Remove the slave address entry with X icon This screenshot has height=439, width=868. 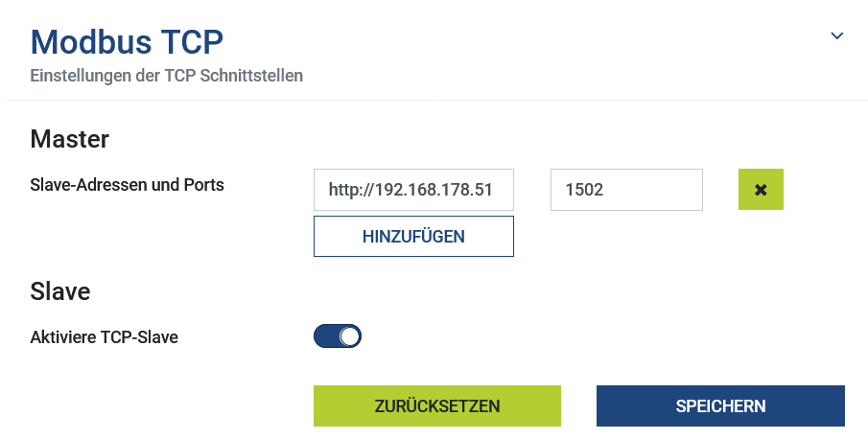(761, 190)
